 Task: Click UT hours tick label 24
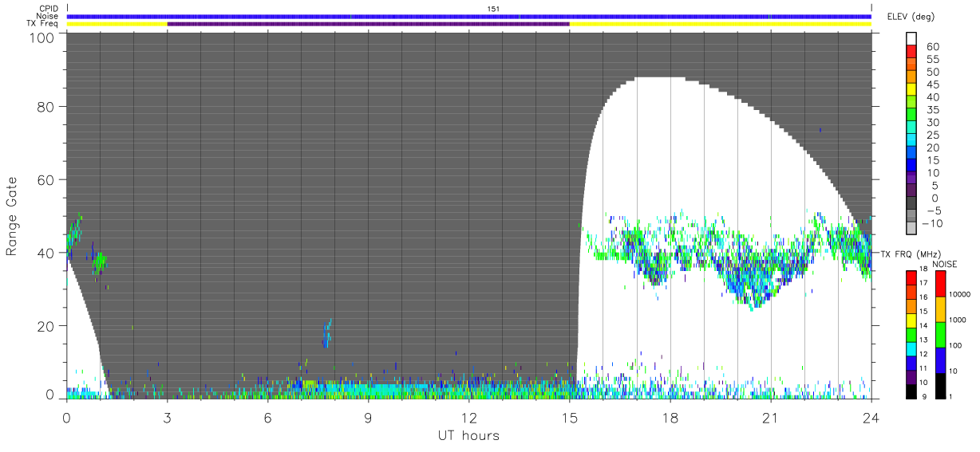click(871, 417)
